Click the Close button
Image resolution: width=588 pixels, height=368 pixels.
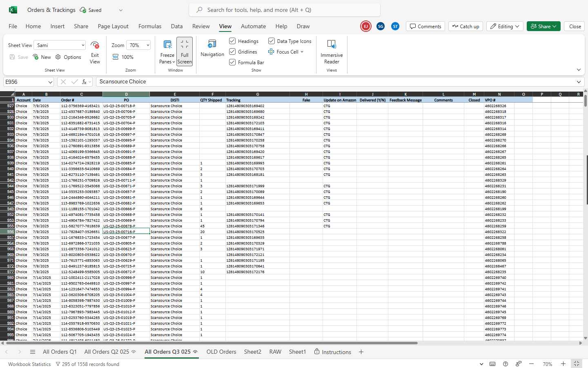(x=575, y=26)
